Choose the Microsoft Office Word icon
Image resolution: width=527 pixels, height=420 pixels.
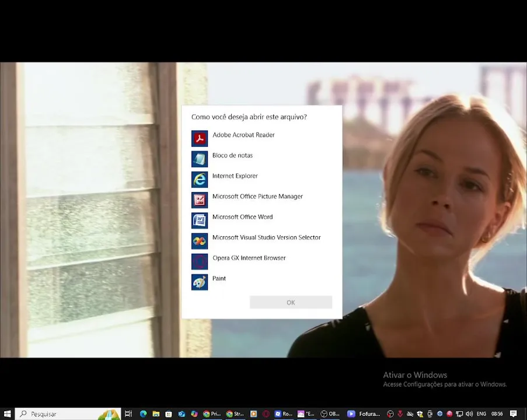[200, 220]
